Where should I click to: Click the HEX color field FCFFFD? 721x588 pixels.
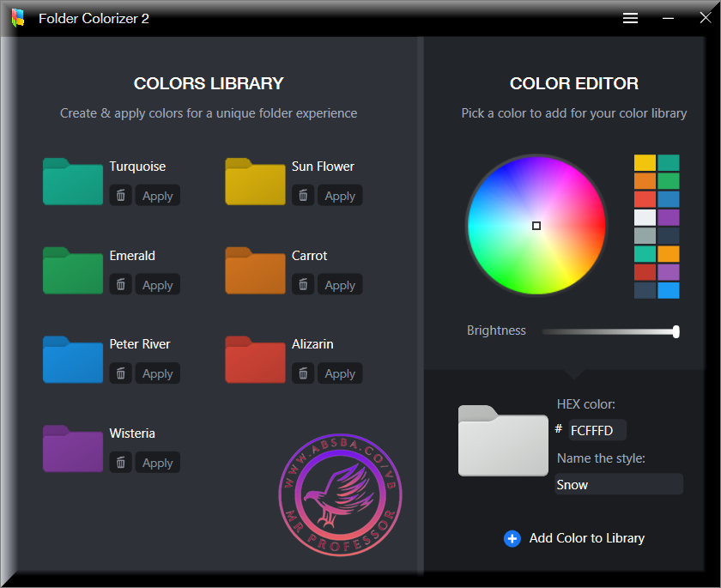coord(597,430)
